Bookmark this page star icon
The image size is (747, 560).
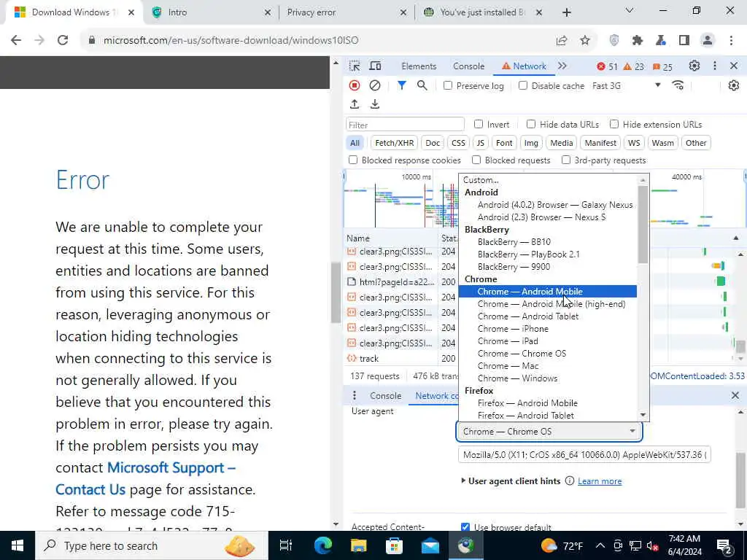click(585, 41)
